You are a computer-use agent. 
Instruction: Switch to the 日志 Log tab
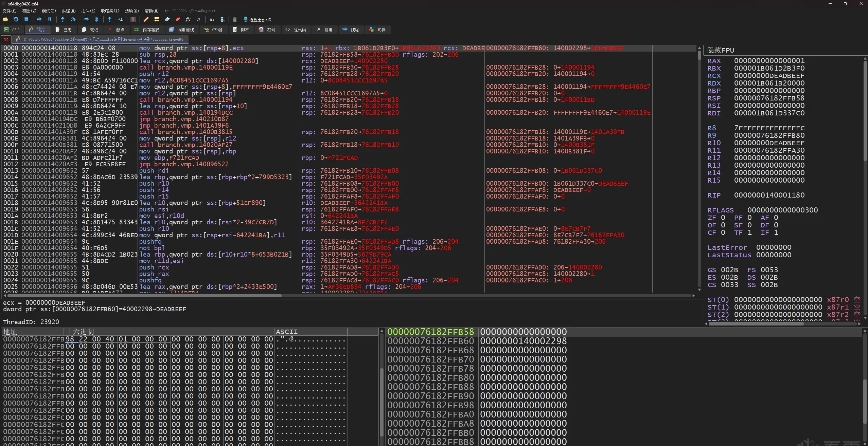tap(64, 30)
